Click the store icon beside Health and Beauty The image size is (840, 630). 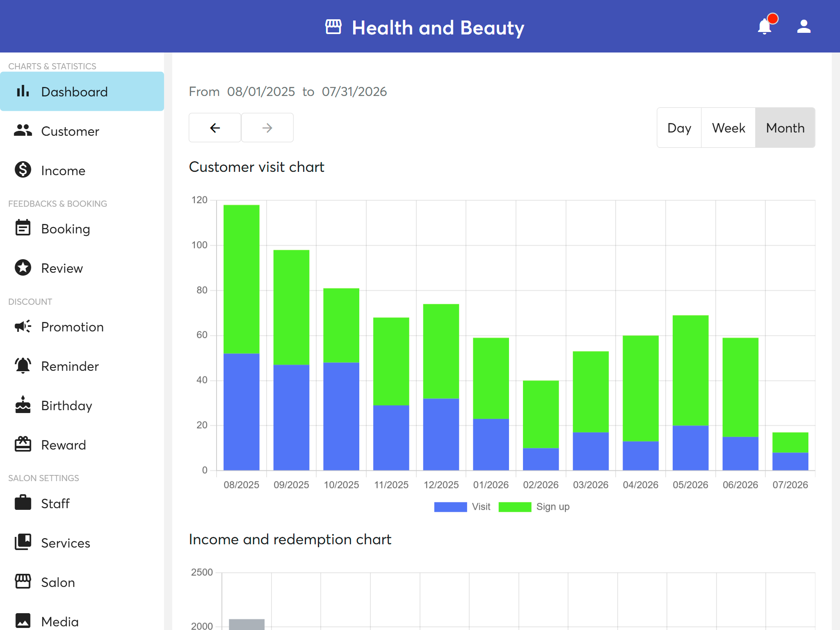333,27
